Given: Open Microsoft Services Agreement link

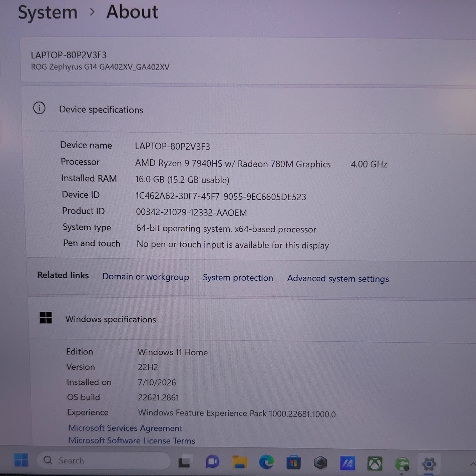Looking at the screenshot, I should click(x=125, y=428).
